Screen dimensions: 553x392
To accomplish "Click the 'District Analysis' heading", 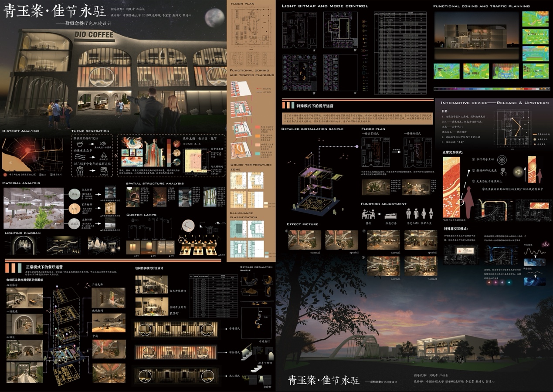I will coord(20,131).
